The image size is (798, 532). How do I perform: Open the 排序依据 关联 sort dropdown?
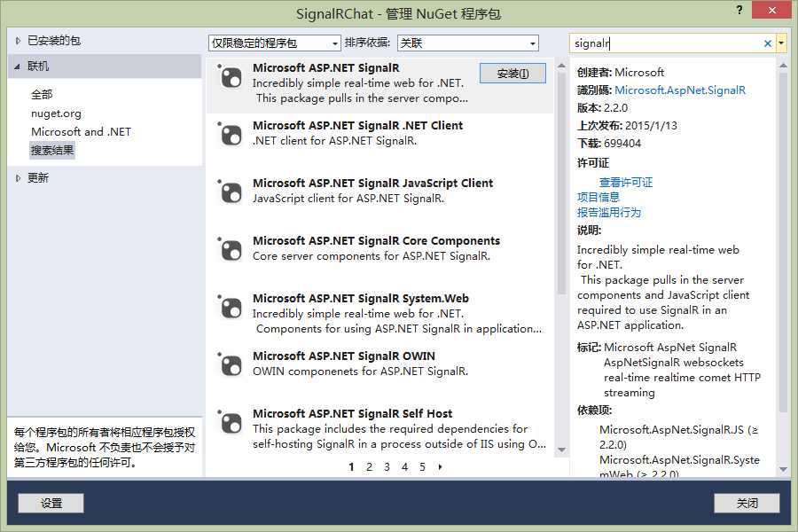467,43
